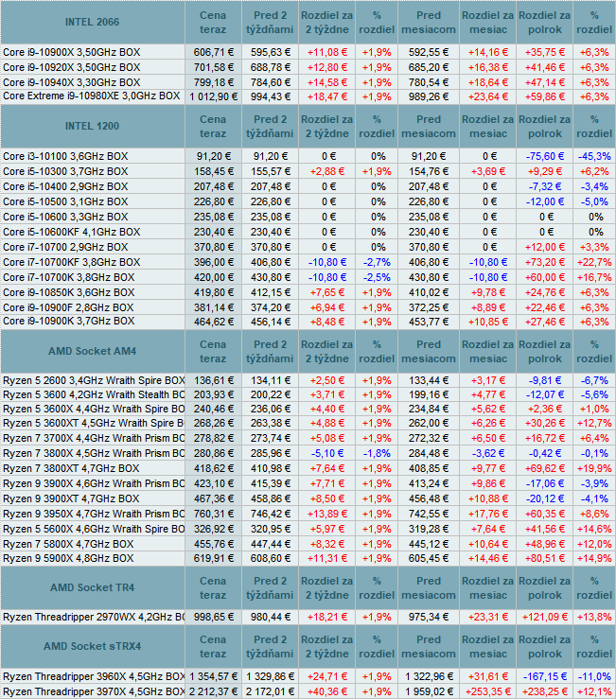Viewport: 616px width, 699px height.
Task: Click Ryzen 5 3600XT 4,5GHz Wraith Spire name
Action: (x=94, y=424)
